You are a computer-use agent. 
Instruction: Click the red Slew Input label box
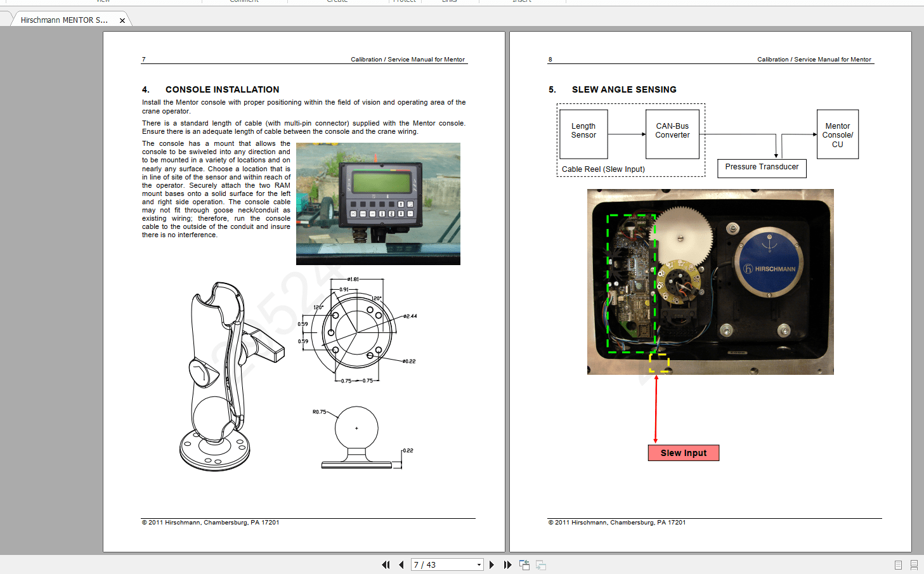coord(684,453)
